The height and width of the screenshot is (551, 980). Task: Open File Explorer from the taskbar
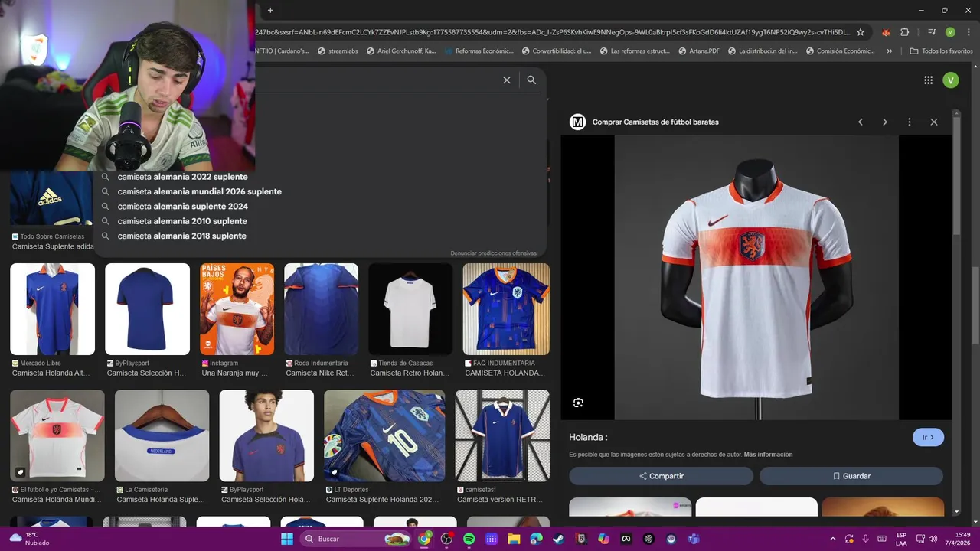point(514,539)
